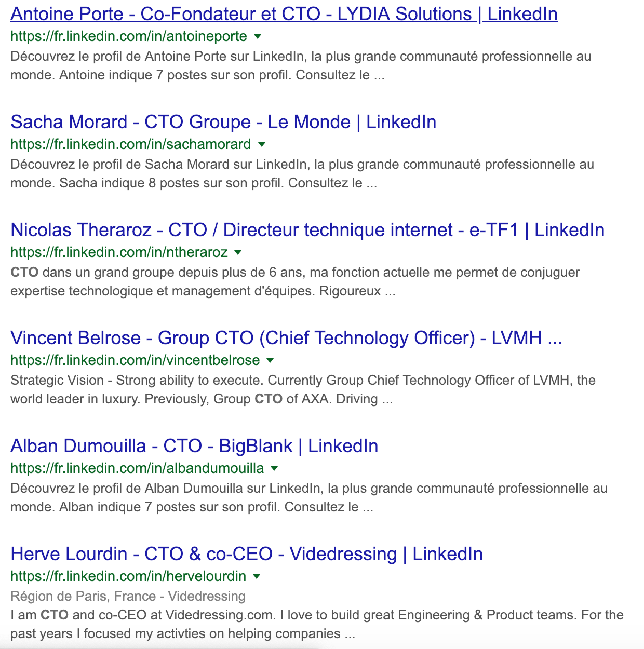
Task: Open Alban Dumouilla CTO BigBlank result
Action: click(x=194, y=446)
